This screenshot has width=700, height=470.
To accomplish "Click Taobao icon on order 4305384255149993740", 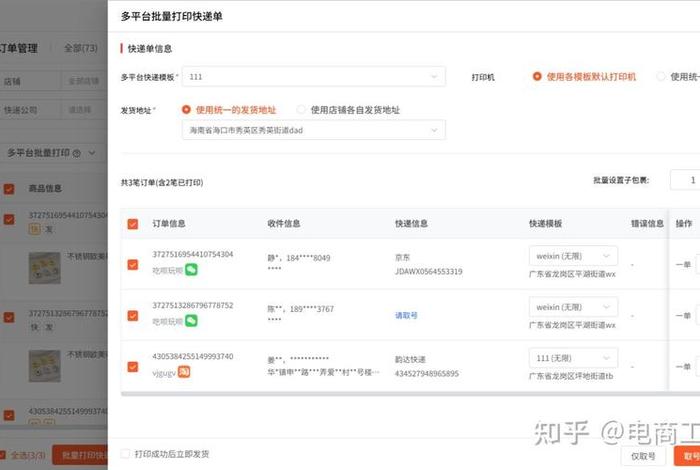I will point(184,372).
